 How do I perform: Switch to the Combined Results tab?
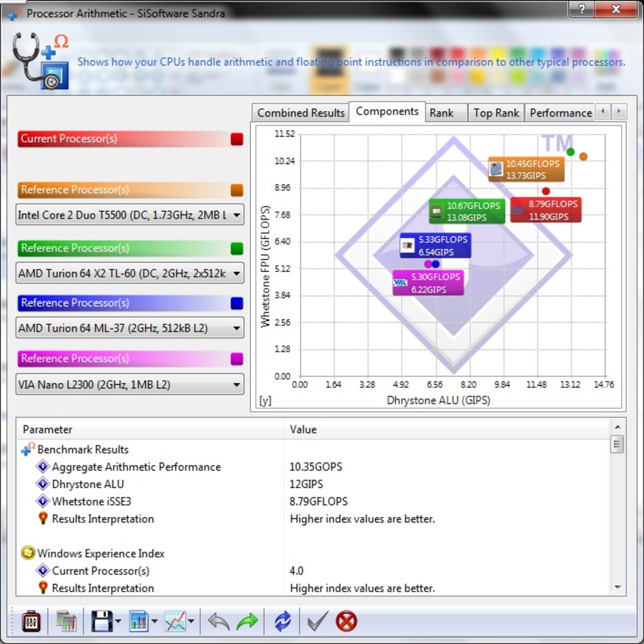pos(301,113)
